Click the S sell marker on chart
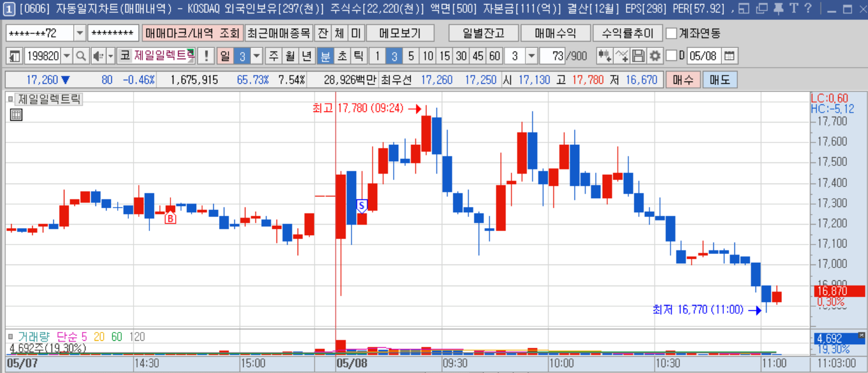Image resolution: width=868 pixels, height=373 pixels. 361,205
